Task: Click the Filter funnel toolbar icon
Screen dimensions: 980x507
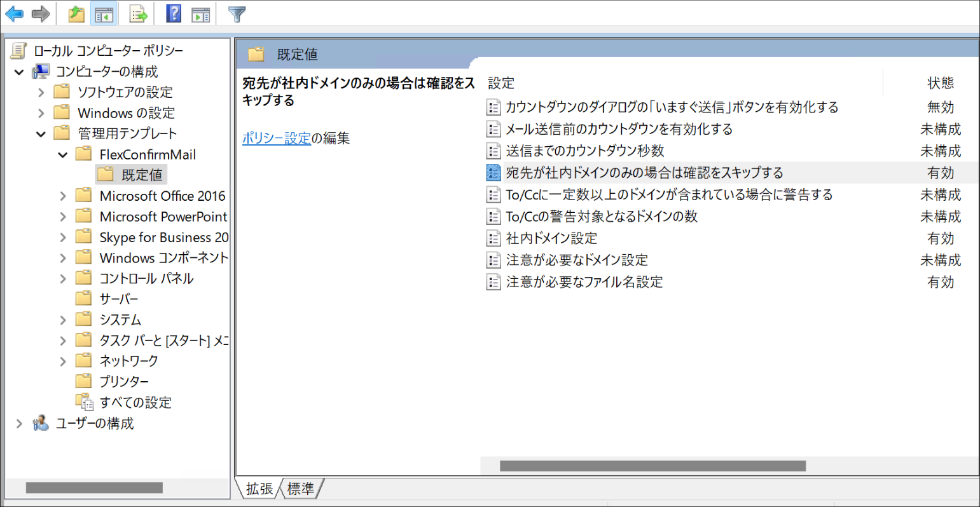Action: [x=237, y=13]
